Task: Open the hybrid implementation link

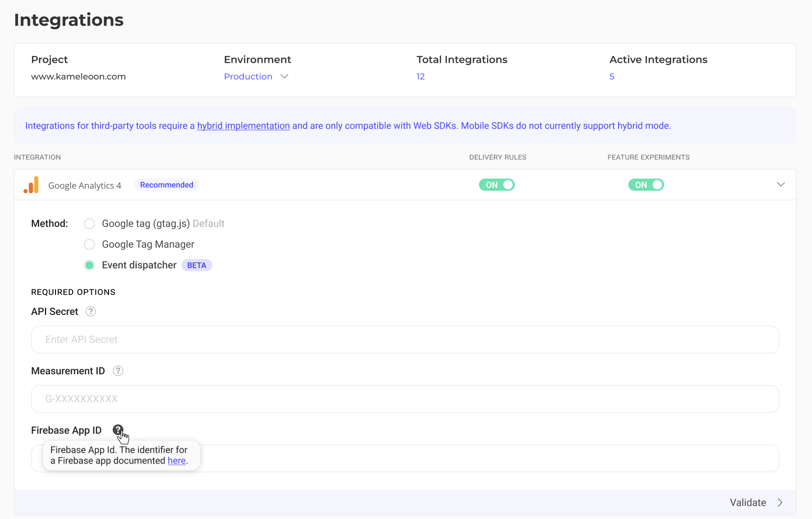Action: (x=244, y=126)
